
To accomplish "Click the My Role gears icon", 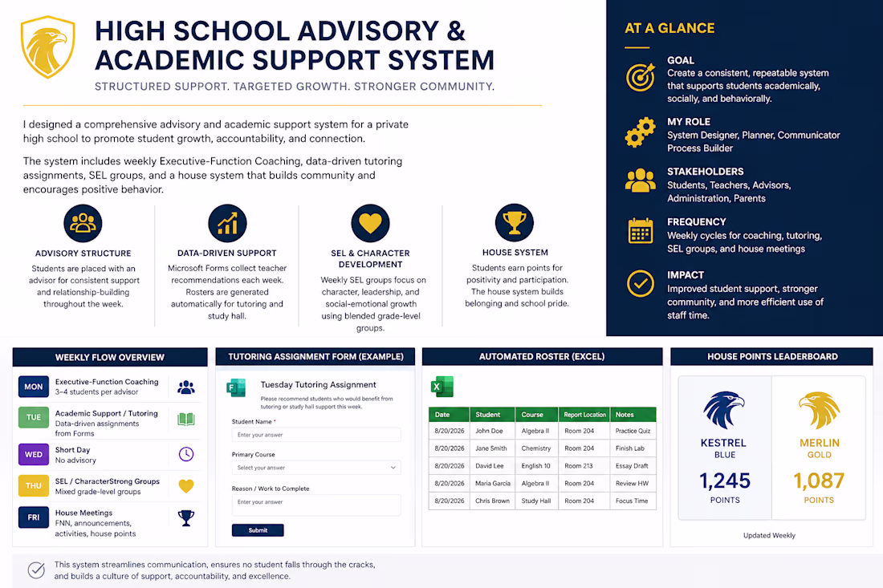I will click(641, 133).
